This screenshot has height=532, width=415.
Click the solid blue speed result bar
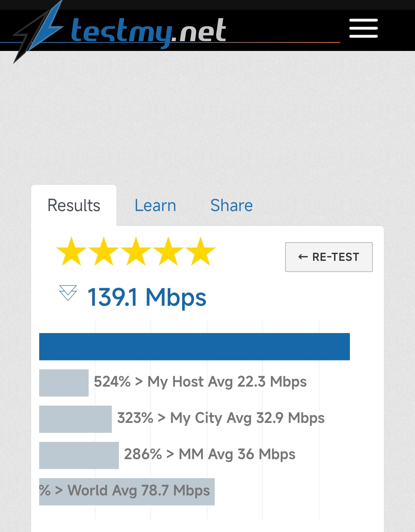[x=194, y=347]
